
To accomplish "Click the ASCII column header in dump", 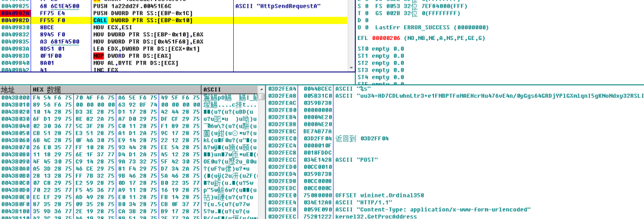I will click(x=230, y=89).
